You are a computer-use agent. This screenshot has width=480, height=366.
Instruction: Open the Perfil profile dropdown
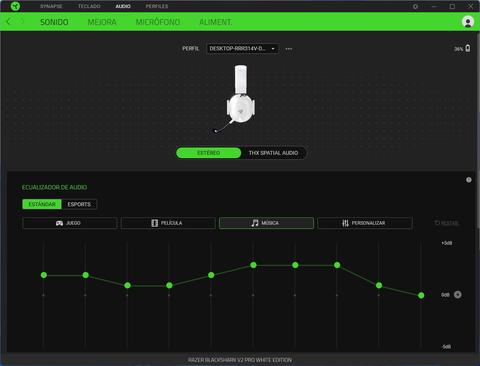(242, 49)
